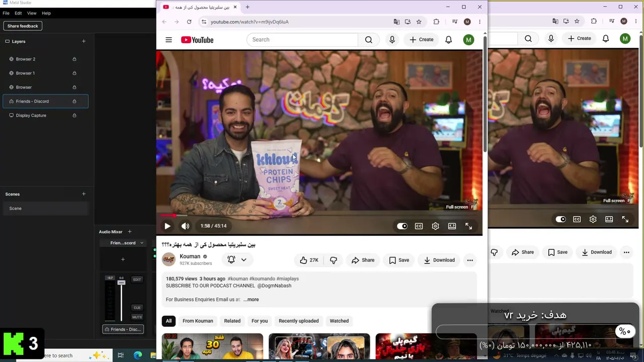644x362 pixels.
Task: Mute the Friends Discord audio track
Action: tap(137, 317)
